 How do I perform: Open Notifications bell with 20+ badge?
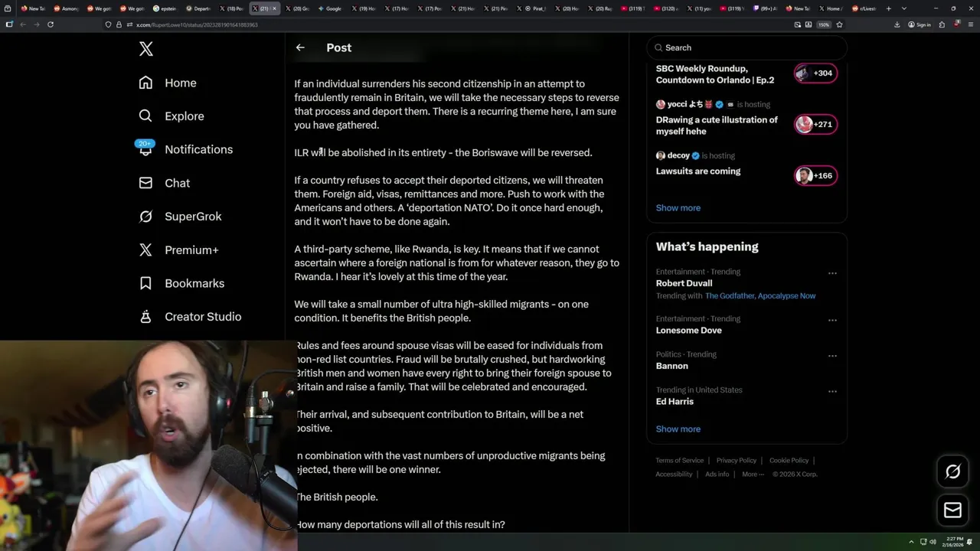coord(145,148)
